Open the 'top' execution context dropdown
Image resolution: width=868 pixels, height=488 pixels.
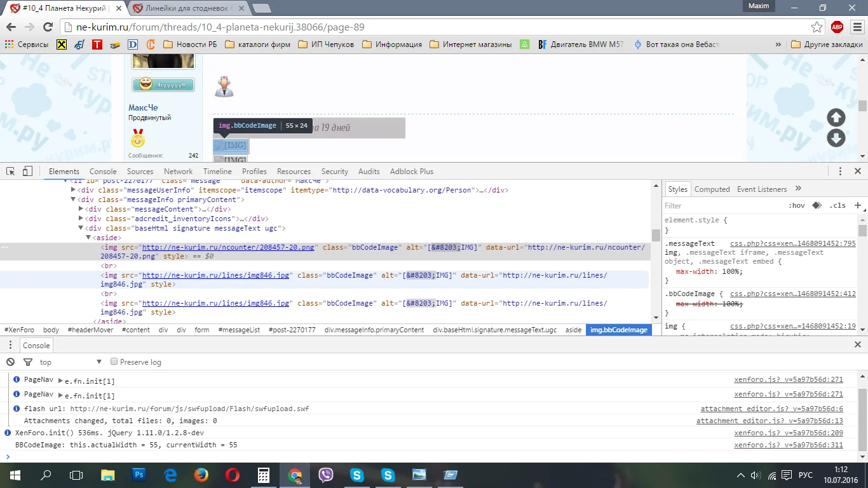(70, 362)
